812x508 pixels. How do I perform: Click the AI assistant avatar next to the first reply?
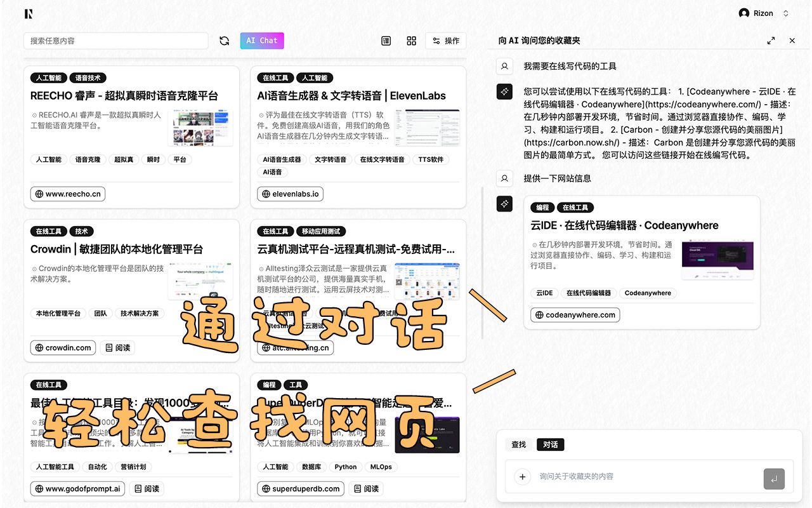coord(504,91)
